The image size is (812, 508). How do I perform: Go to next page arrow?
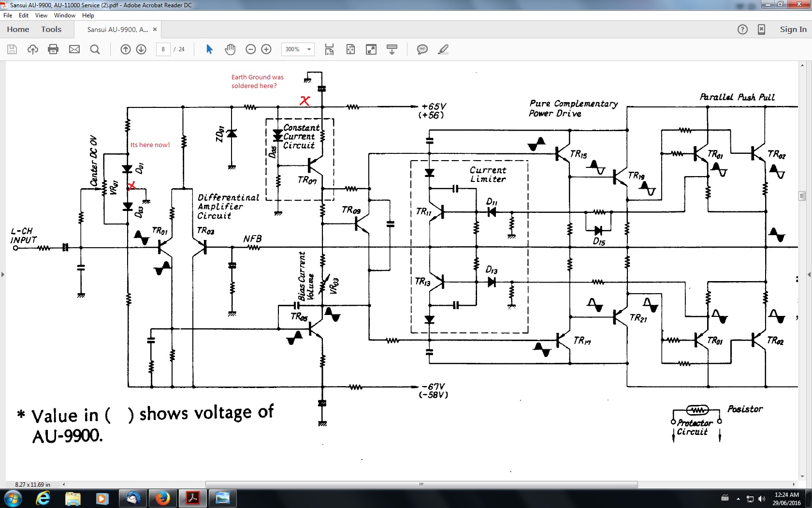tap(142, 49)
